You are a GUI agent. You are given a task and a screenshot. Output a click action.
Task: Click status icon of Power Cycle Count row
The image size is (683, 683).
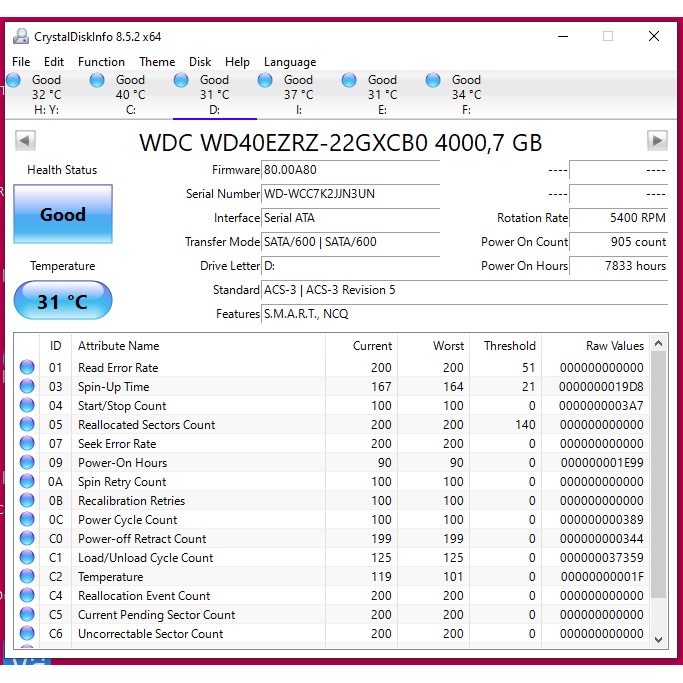click(27, 520)
